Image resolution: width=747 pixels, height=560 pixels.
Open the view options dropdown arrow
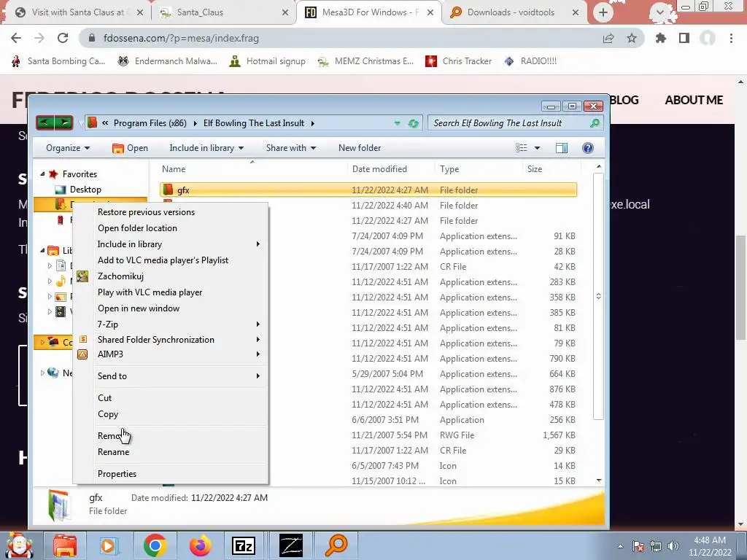click(x=537, y=148)
